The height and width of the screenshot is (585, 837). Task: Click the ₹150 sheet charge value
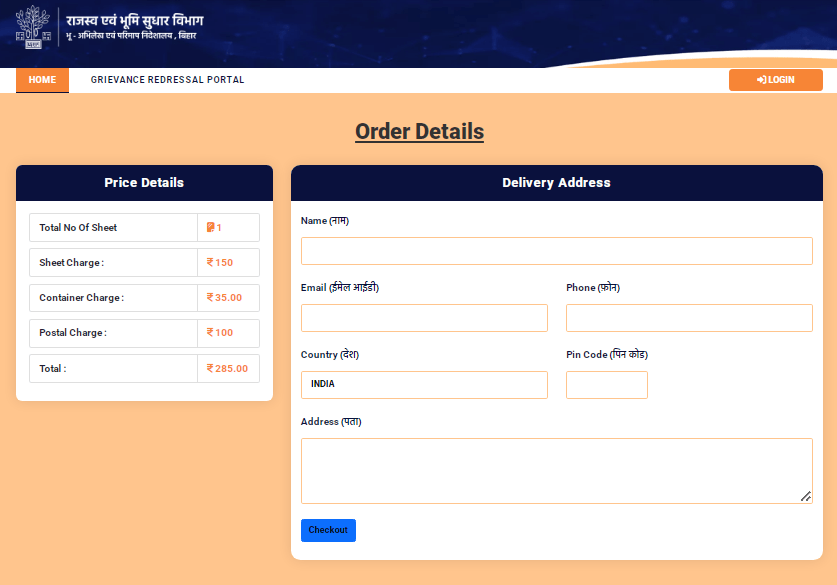[220, 263]
